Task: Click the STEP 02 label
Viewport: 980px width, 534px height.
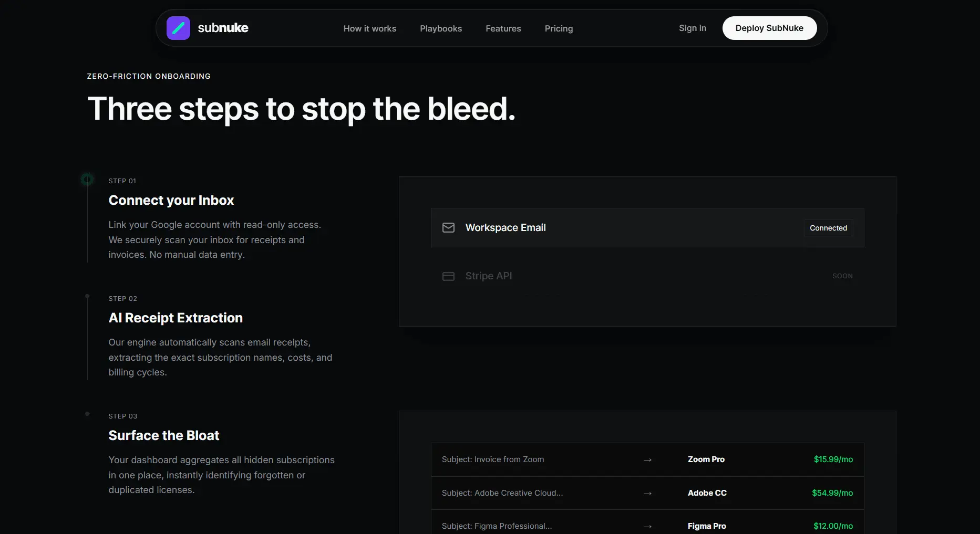Action: click(123, 298)
